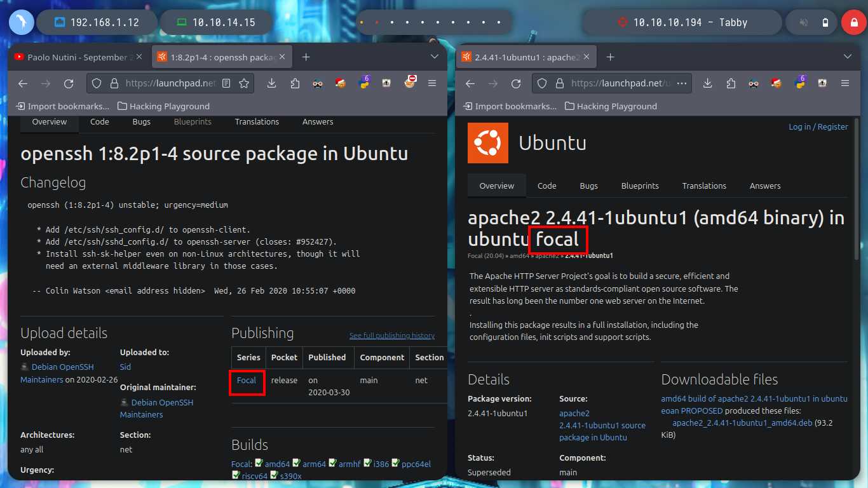Open the ppc64el build link under Builds
Screen dimensions: 868x488
(416, 464)
